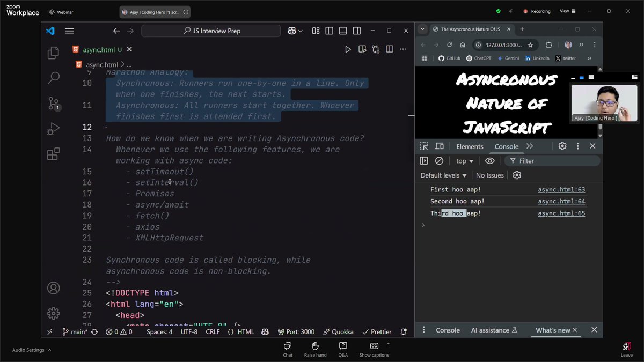
Task: Create live expression eye icon
Action: tap(489, 161)
